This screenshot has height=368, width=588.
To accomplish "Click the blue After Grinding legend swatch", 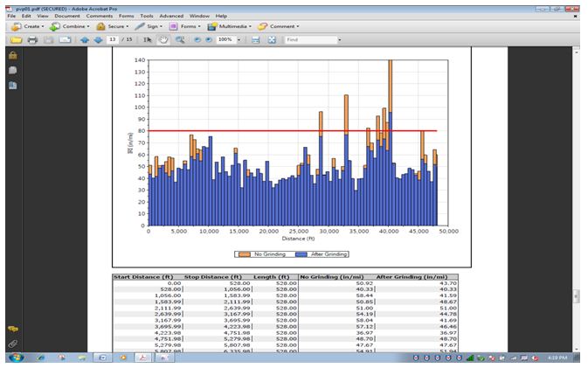I will click(x=301, y=254).
